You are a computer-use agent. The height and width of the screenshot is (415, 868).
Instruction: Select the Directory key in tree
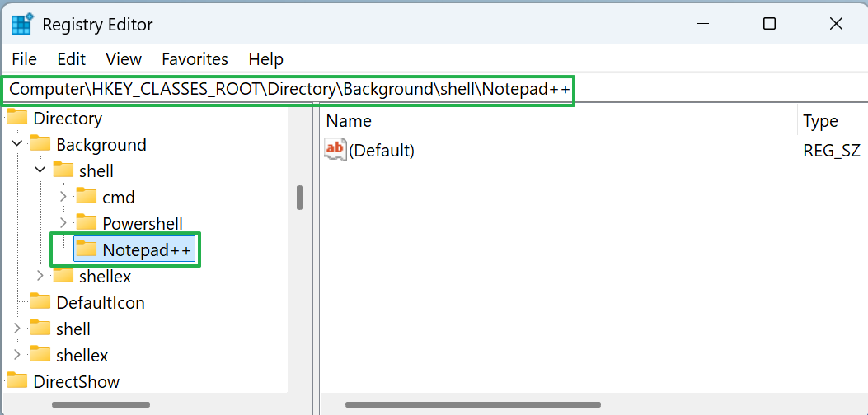coord(68,119)
